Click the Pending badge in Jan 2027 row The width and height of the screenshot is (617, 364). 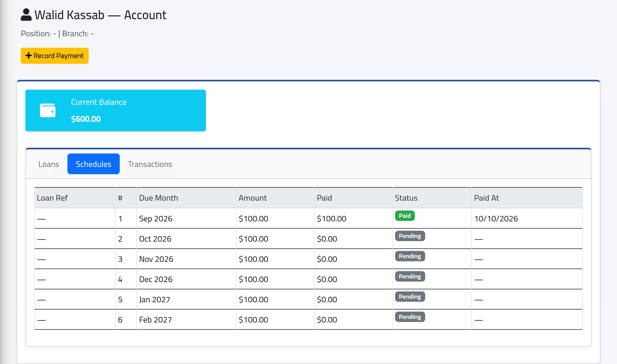410,297
